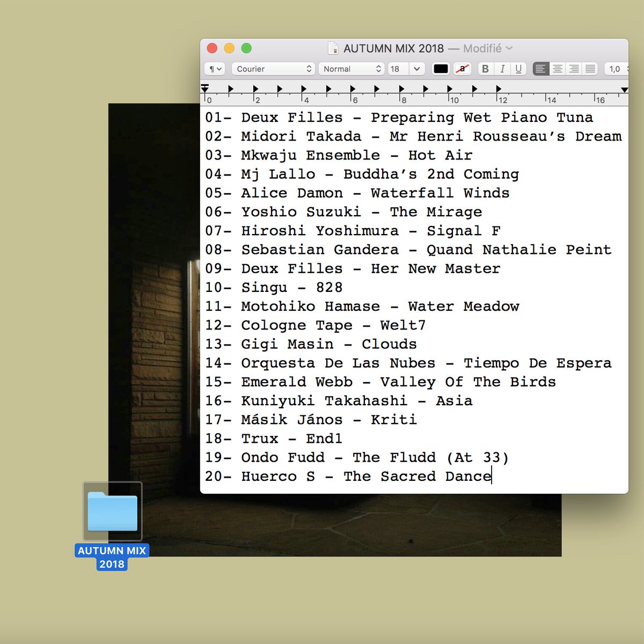The image size is (644, 644).
Task: Open the black text color swatch
Action: coord(441,69)
